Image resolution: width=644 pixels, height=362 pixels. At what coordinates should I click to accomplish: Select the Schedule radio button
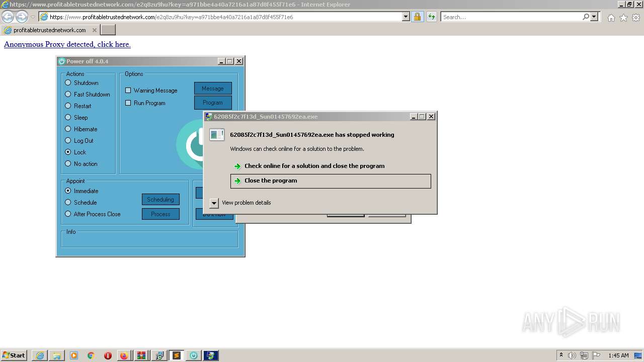tap(68, 202)
